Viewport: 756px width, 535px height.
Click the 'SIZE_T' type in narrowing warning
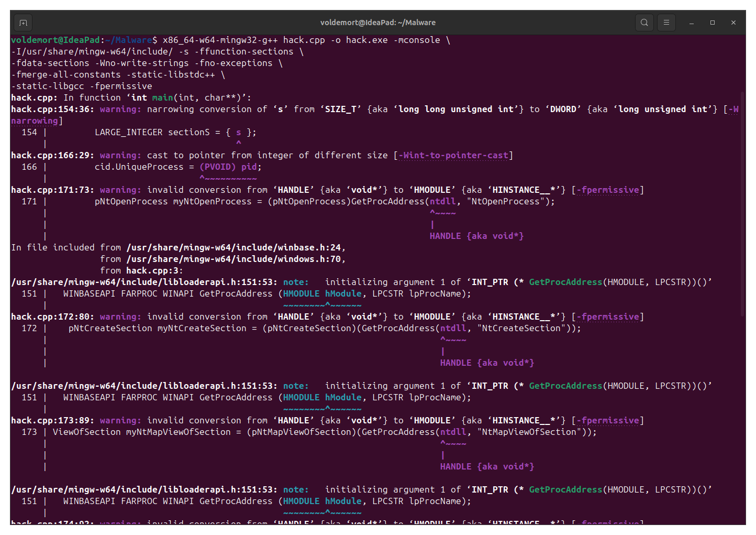[341, 110]
